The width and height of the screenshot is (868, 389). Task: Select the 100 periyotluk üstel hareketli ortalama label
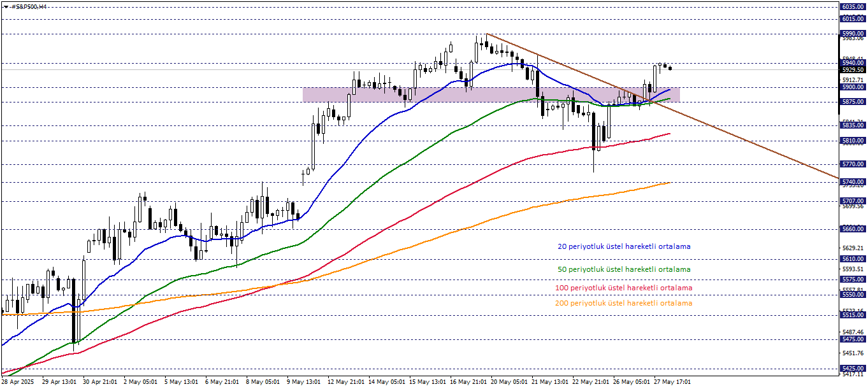(x=623, y=288)
